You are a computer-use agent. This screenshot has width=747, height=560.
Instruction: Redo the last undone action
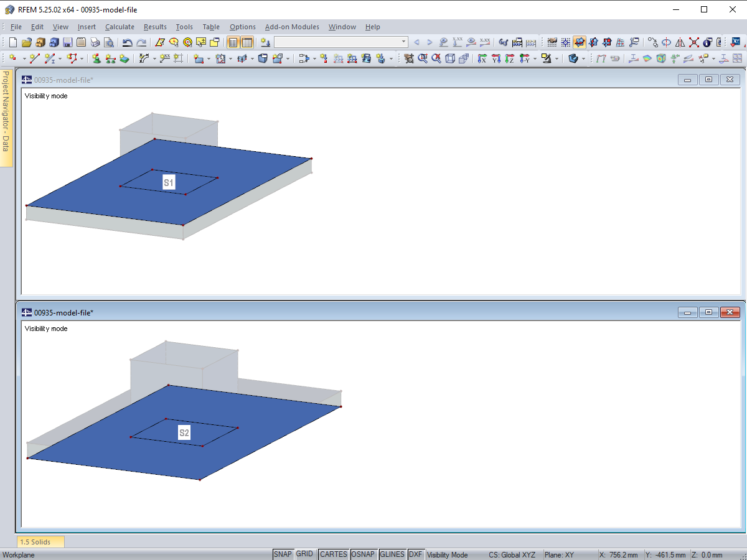(x=141, y=42)
